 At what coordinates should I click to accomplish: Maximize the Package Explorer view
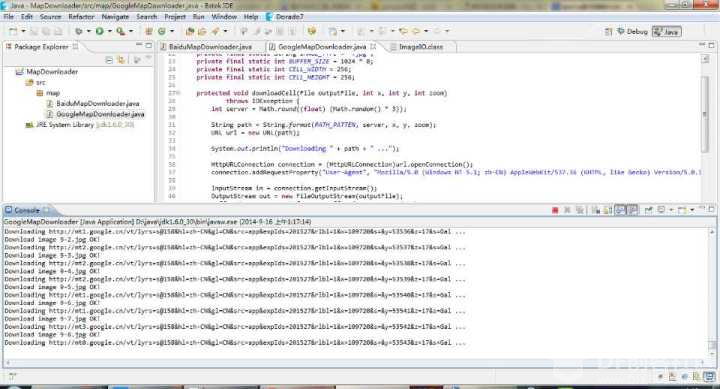[149, 45]
